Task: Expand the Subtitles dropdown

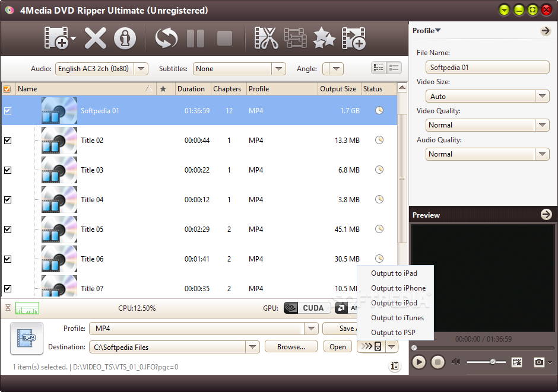Action: coord(278,69)
